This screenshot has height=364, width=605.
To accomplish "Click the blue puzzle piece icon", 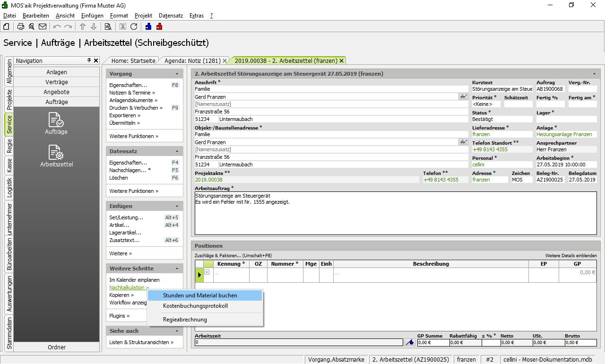I will click(x=148, y=26).
